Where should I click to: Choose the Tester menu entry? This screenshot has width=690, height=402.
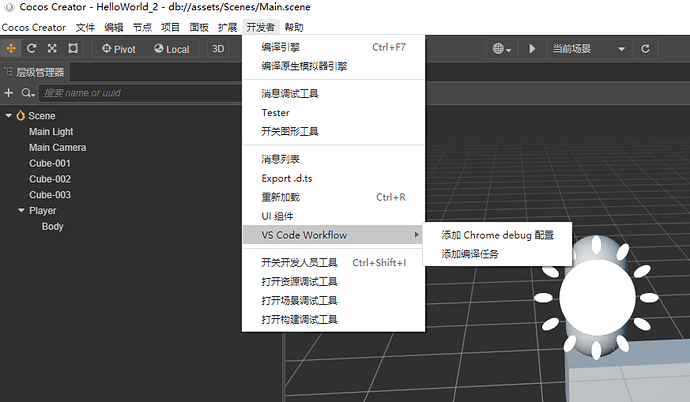click(x=334, y=113)
